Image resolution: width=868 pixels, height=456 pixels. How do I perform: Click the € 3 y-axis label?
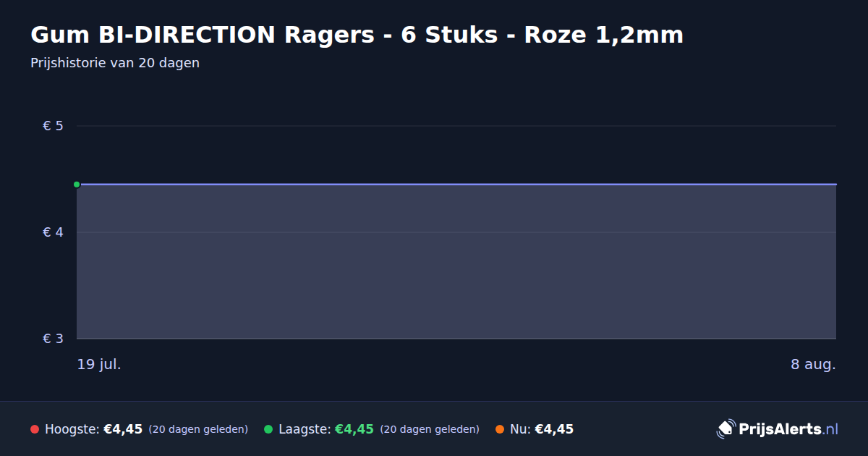click(54, 339)
